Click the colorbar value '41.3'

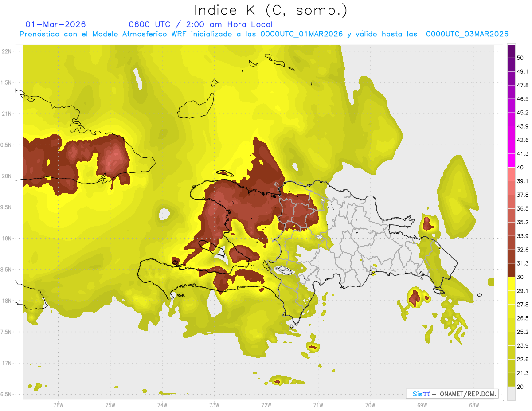pyautogui.click(x=523, y=154)
